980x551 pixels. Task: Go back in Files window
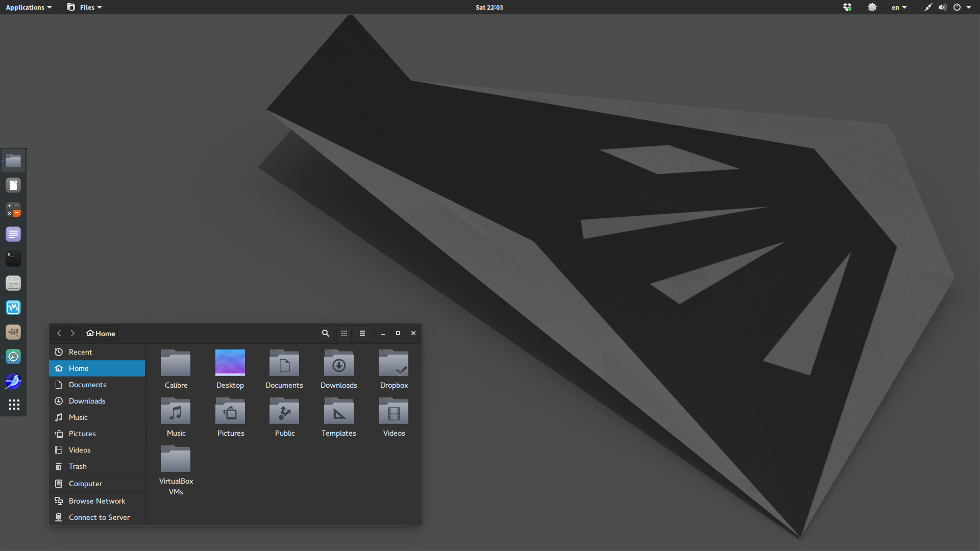tap(59, 333)
